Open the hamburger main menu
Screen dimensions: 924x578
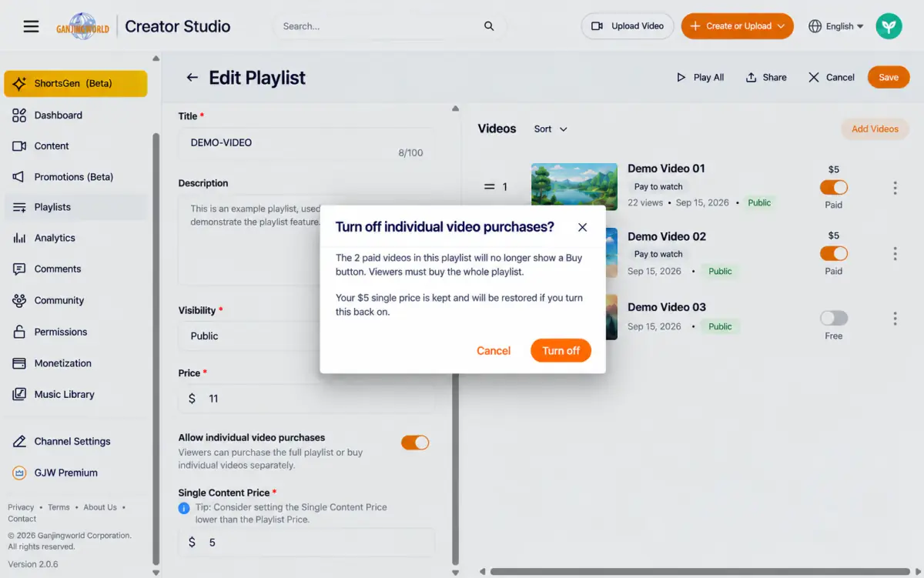tap(31, 26)
